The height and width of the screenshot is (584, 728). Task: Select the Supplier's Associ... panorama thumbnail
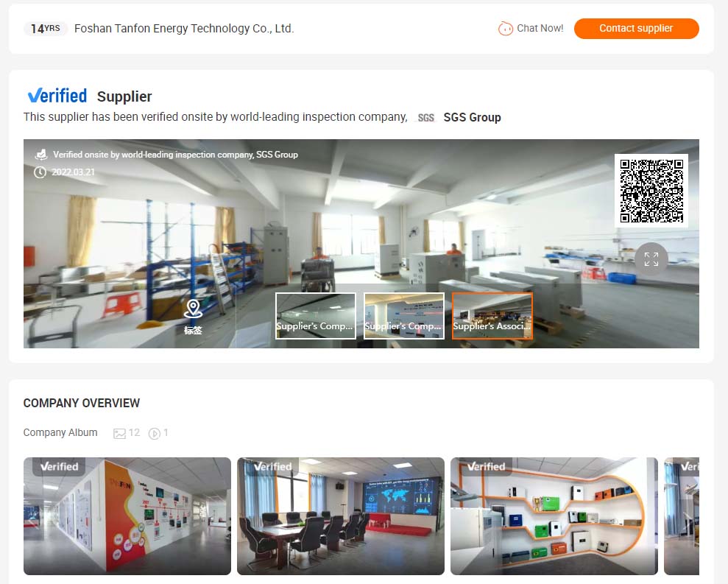click(492, 316)
